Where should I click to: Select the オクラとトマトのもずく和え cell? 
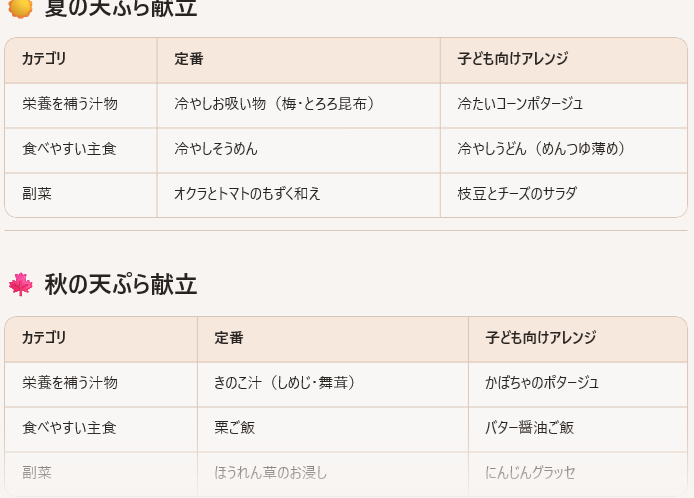pyautogui.click(x=247, y=194)
